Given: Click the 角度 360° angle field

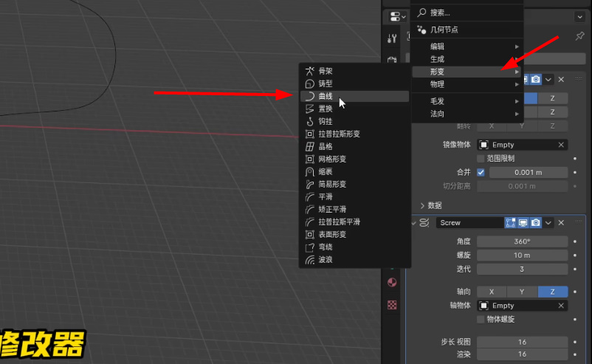Looking at the screenshot, I should [522, 241].
